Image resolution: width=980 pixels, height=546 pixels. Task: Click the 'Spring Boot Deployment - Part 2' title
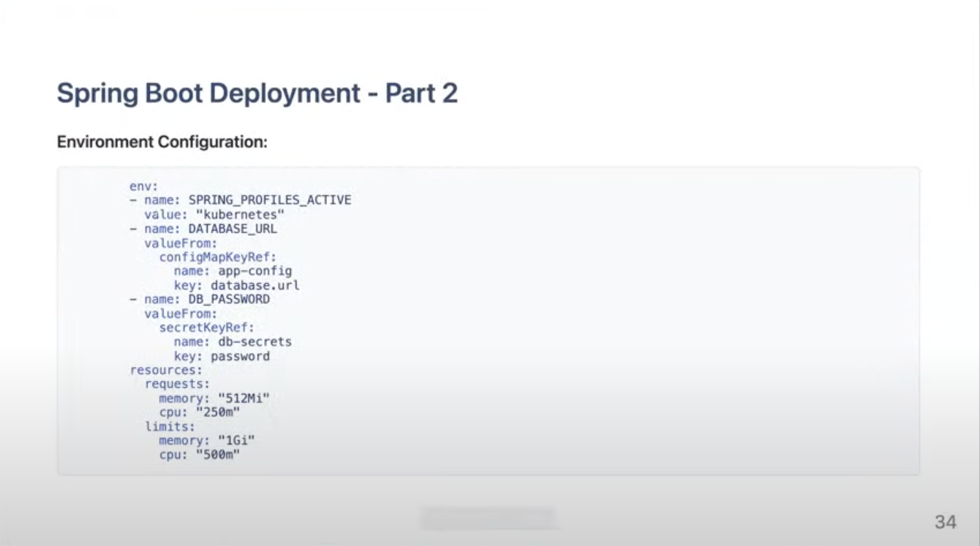click(x=257, y=93)
